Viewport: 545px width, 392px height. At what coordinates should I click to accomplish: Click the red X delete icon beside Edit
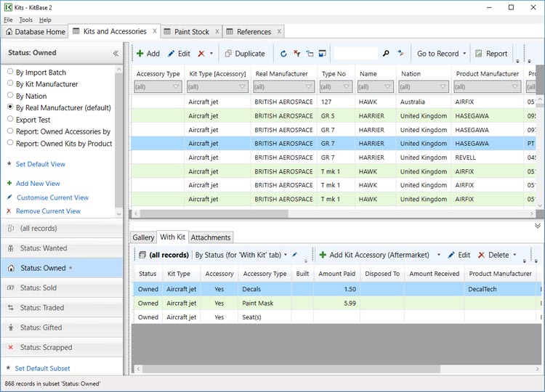pos(201,54)
